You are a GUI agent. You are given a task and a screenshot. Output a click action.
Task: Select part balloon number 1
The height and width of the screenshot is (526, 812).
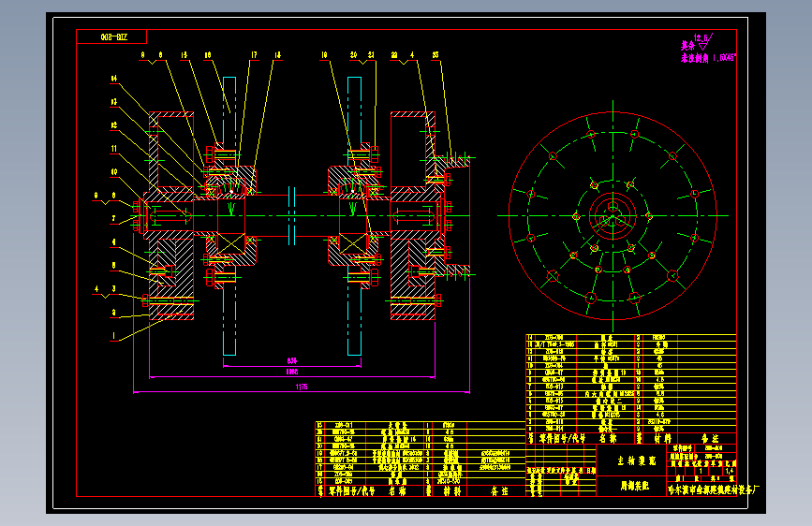tap(114, 335)
